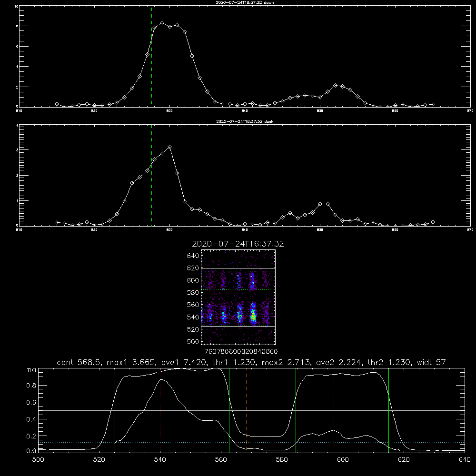
Task: Click the blue dotted threshold line in bottom plot
Action: pyautogui.click(x=251, y=442)
